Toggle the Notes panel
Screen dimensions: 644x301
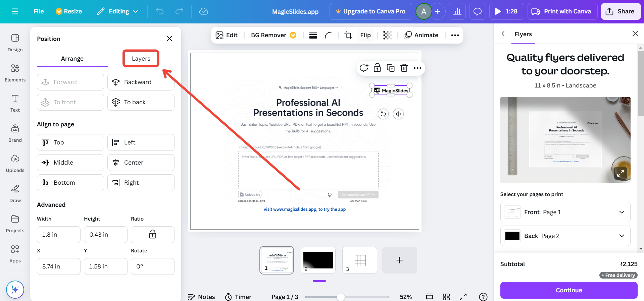[201, 297]
